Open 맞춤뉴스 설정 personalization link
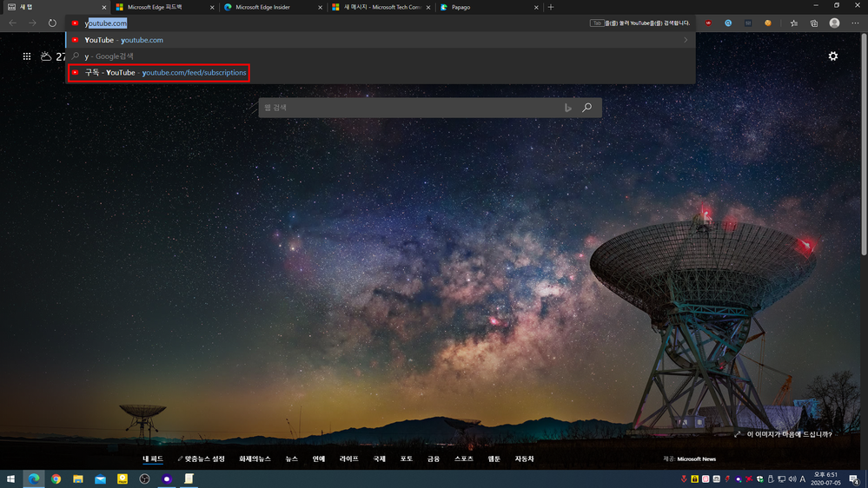Viewport: 868px width, 488px height. [201, 458]
